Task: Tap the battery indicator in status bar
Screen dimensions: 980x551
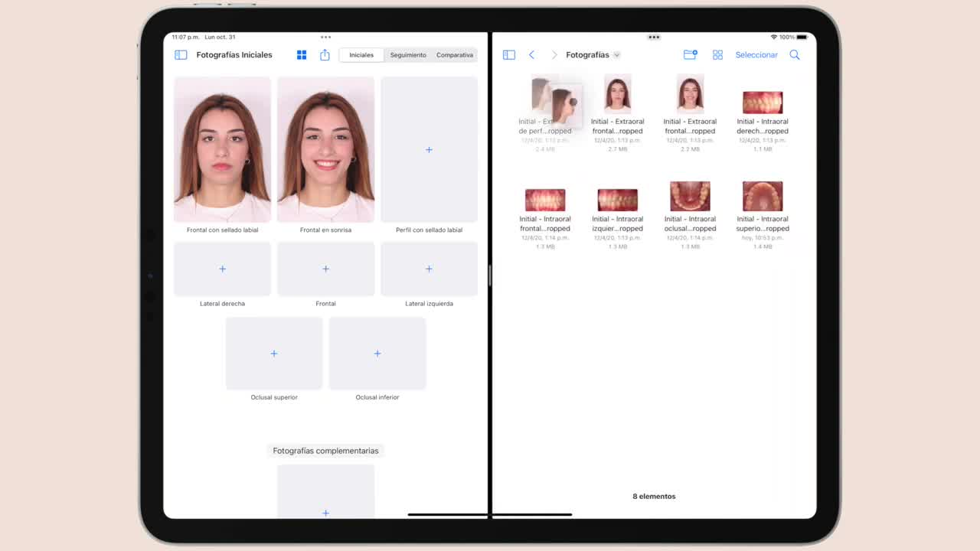Action: click(x=802, y=37)
